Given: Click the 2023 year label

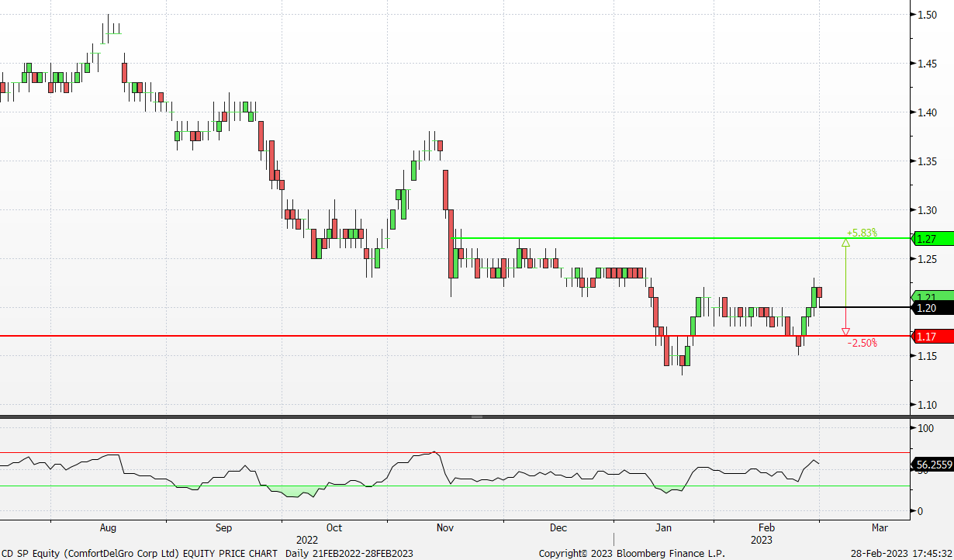Looking at the screenshot, I should click(761, 539).
